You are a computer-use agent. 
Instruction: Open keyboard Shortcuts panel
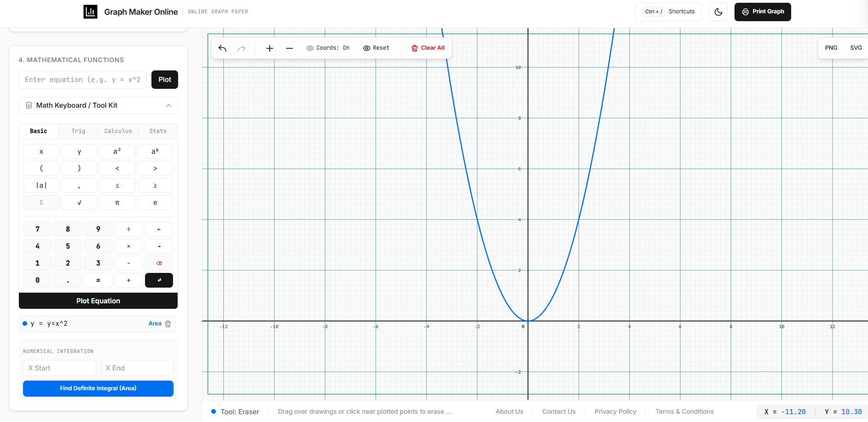669,12
